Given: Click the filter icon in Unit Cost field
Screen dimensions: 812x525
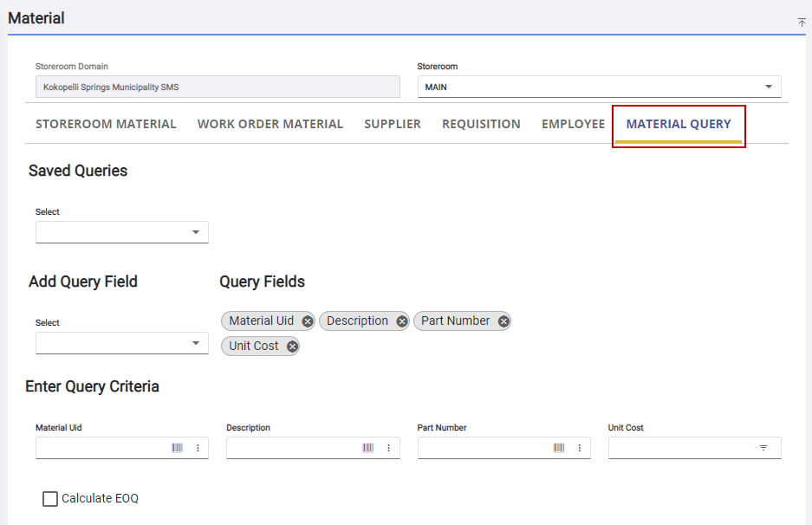Looking at the screenshot, I should coord(763,448).
